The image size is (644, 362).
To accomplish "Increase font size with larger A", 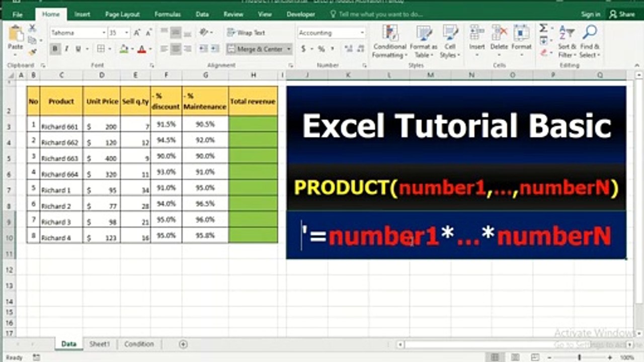I will [x=137, y=33].
